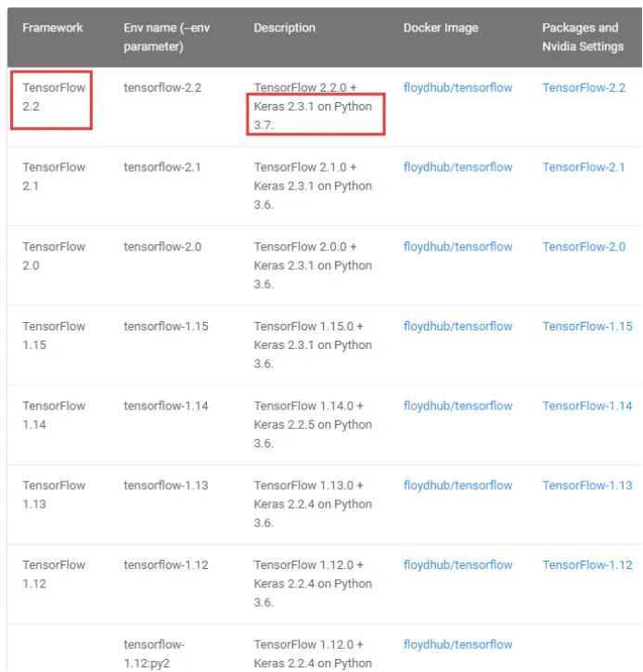Open the TensorFlow-1.15 packages link
Image resolution: width=643 pixels, height=672 pixels.
click(x=587, y=327)
